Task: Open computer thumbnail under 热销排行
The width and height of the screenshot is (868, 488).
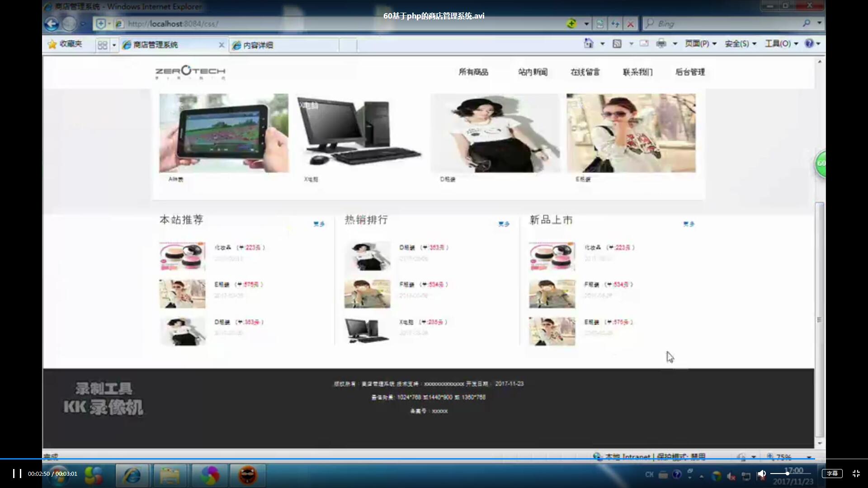Action: 367,331
